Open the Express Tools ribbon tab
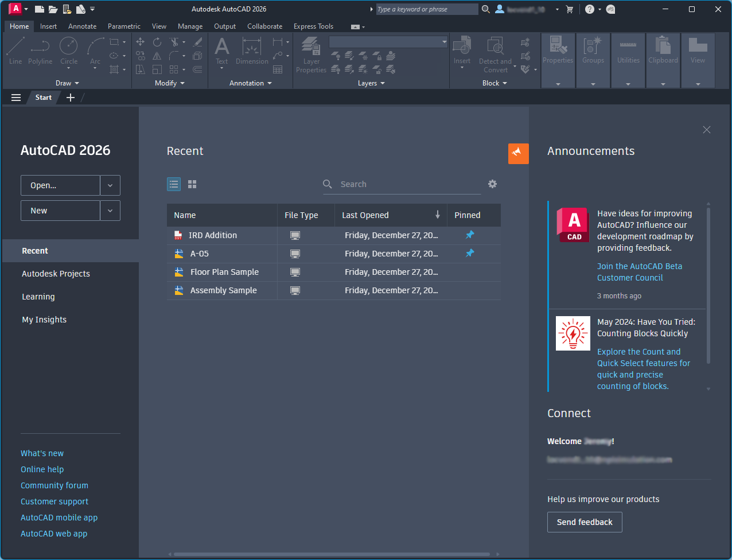This screenshot has width=732, height=560. (x=313, y=26)
